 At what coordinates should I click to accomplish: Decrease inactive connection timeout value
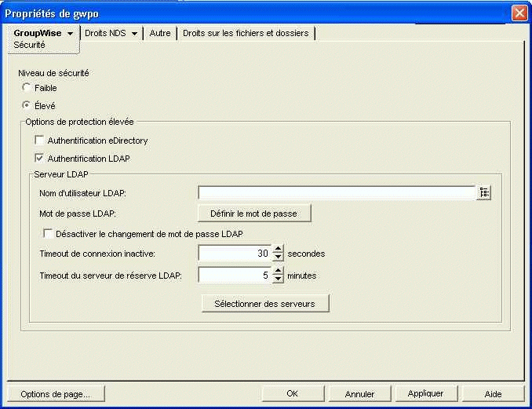(x=279, y=257)
